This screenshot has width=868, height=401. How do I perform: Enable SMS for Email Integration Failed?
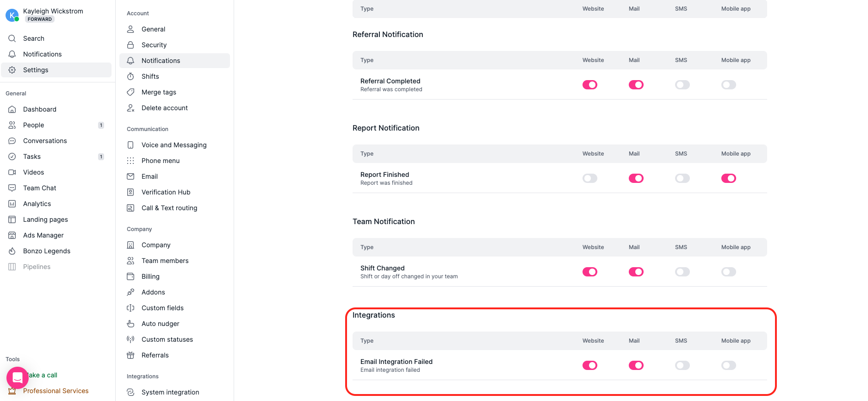[x=682, y=365]
